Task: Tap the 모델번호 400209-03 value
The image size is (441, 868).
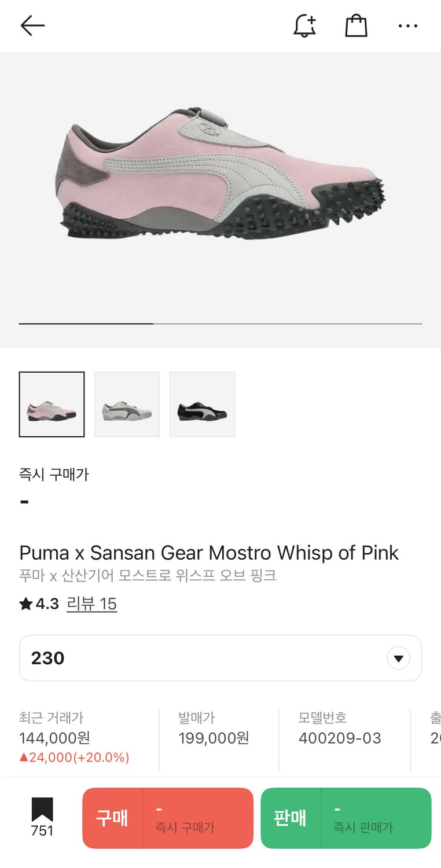Action: 340,738
